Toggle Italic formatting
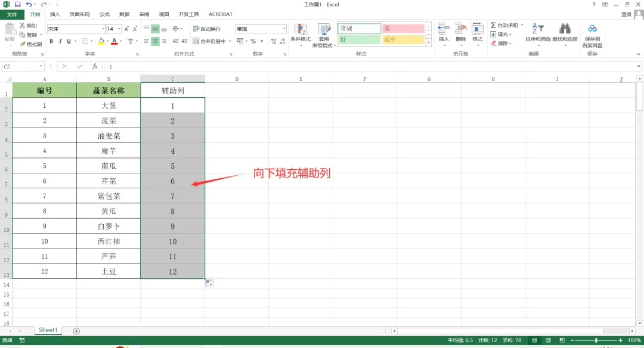This screenshot has height=348, width=644. 60,41
